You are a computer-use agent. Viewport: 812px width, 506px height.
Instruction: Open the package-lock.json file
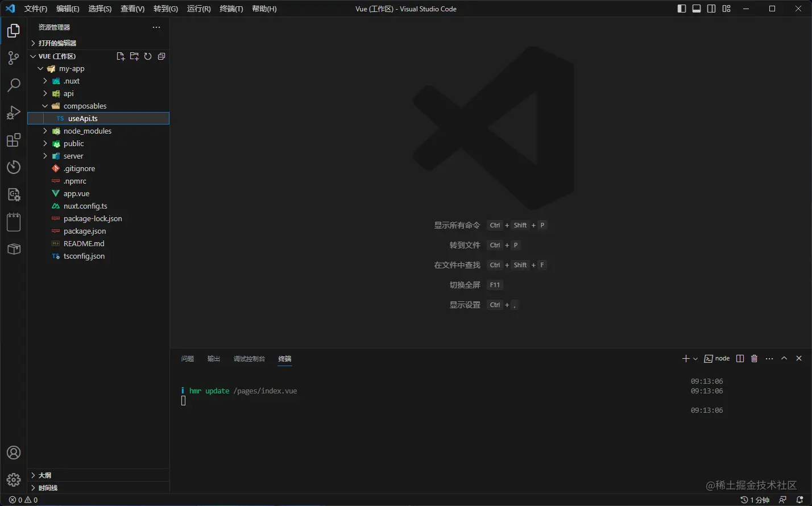pos(98,219)
